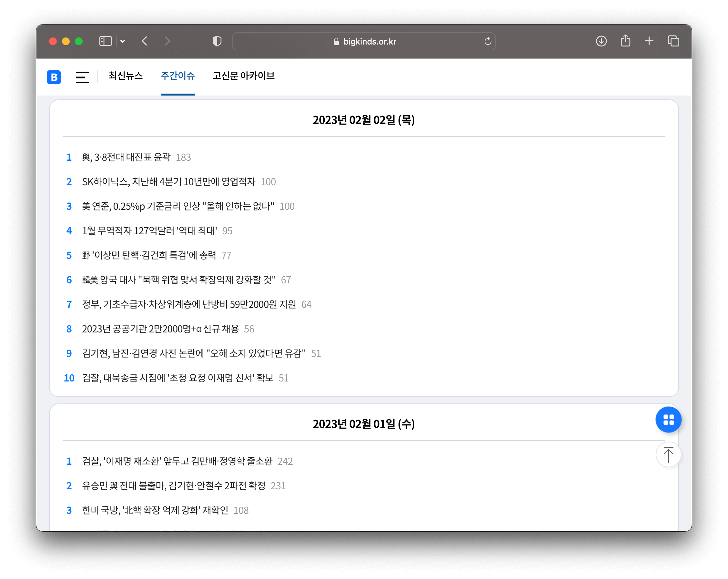Click the share icon in toolbar

[x=625, y=41]
